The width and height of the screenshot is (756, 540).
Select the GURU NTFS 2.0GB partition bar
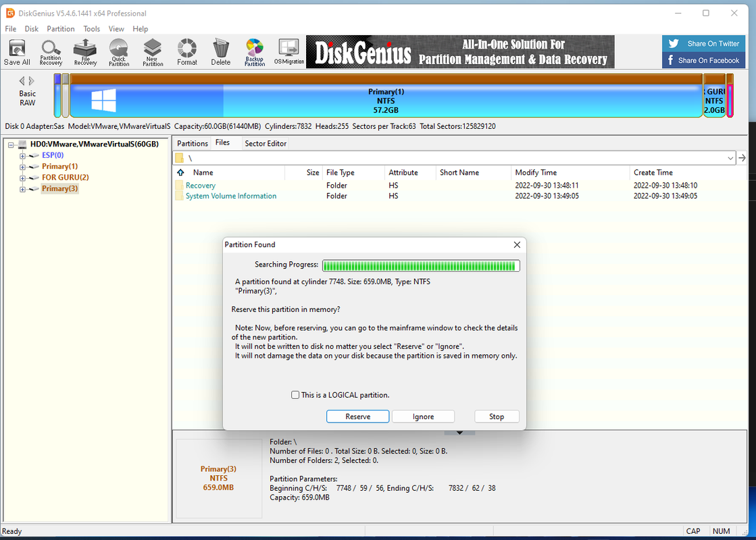coord(715,96)
